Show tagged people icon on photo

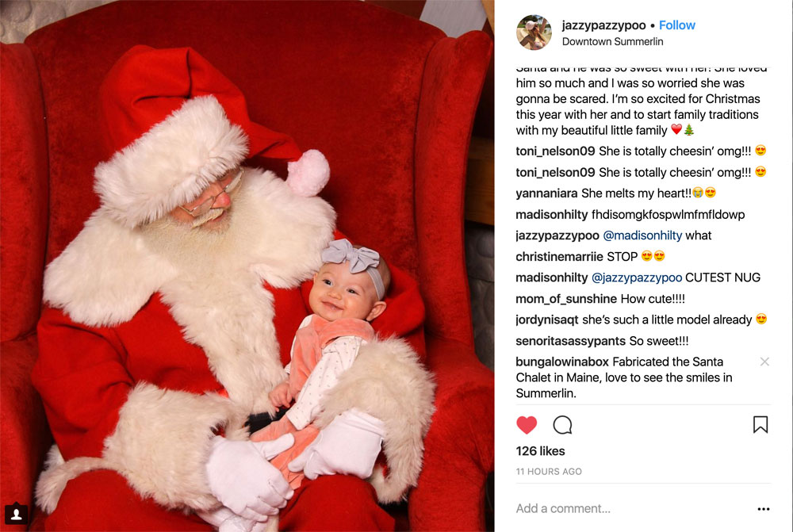(x=16, y=515)
